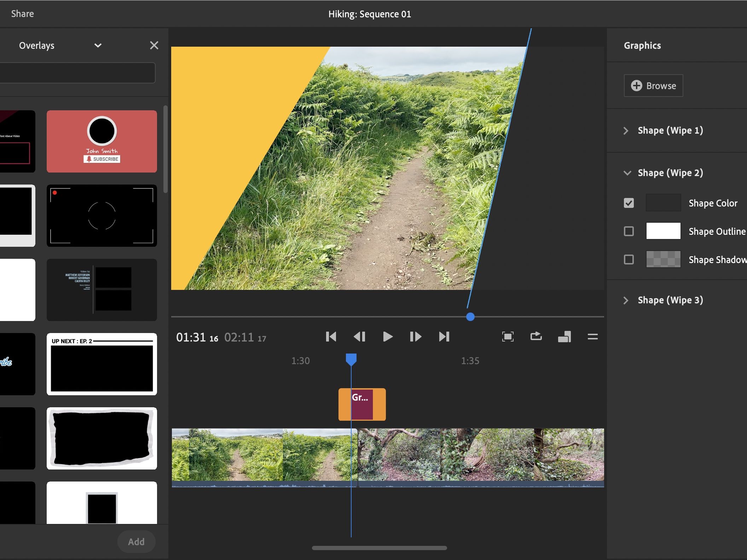Step back one frame
Viewport: 747px width, 560px height.
coord(359,337)
